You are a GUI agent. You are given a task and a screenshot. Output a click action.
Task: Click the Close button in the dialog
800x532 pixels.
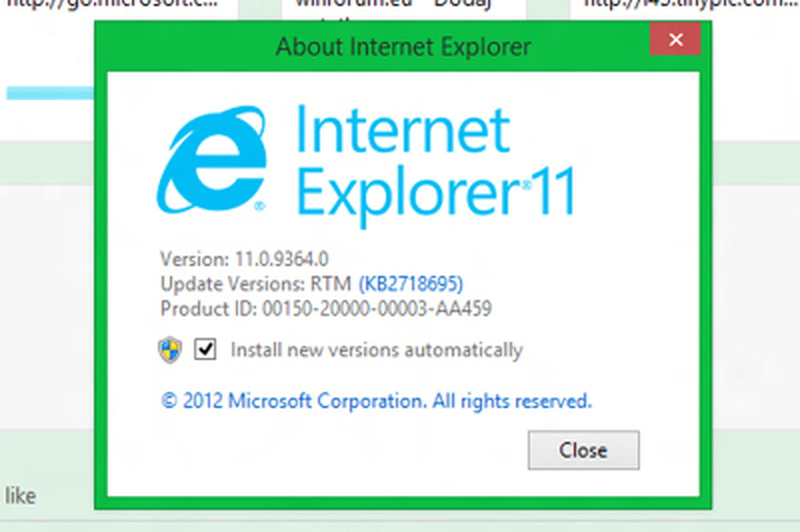point(583,450)
